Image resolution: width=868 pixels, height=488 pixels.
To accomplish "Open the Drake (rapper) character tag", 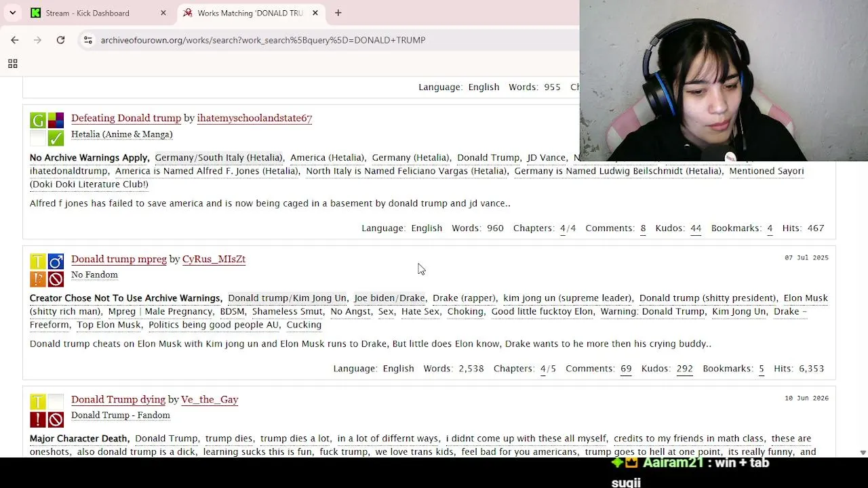I will [x=464, y=298].
